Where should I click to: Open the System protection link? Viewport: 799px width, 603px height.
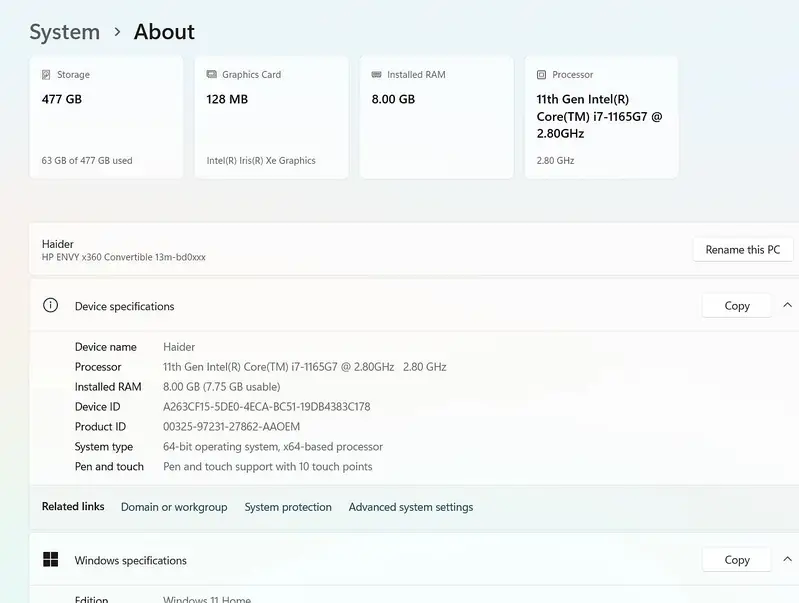(288, 507)
